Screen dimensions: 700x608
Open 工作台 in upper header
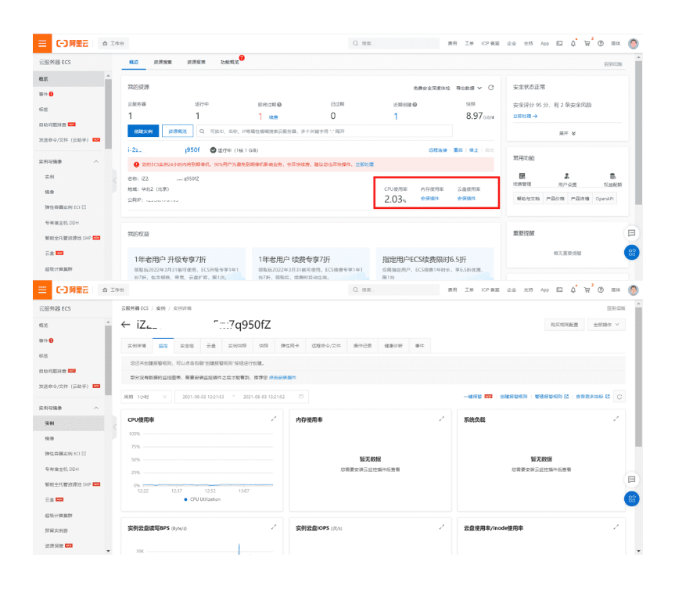(x=113, y=43)
